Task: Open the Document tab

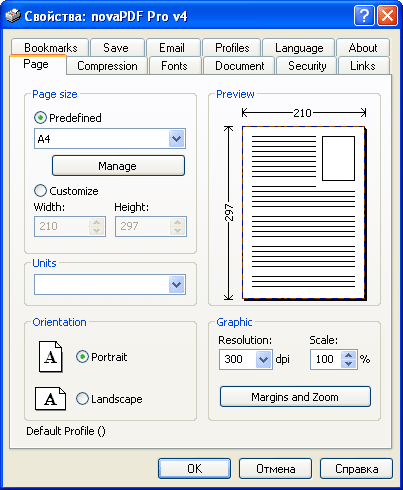Action: (x=240, y=66)
